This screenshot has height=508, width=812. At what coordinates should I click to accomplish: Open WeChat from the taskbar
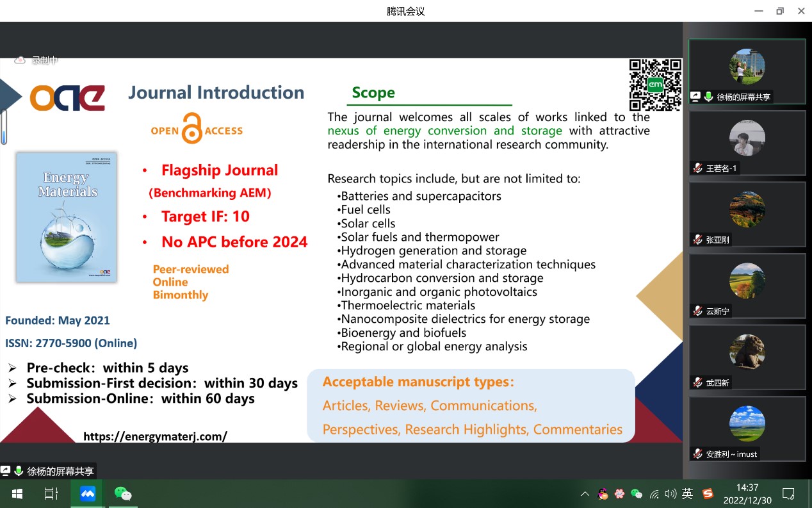[122, 494]
